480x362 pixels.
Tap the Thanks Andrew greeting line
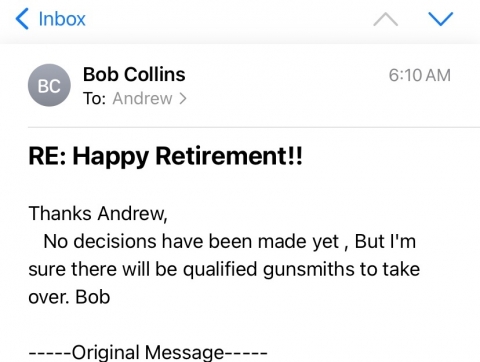click(x=98, y=213)
